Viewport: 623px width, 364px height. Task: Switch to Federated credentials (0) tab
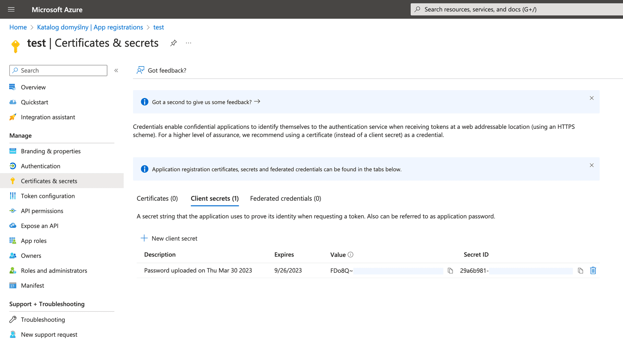[x=285, y=198]
